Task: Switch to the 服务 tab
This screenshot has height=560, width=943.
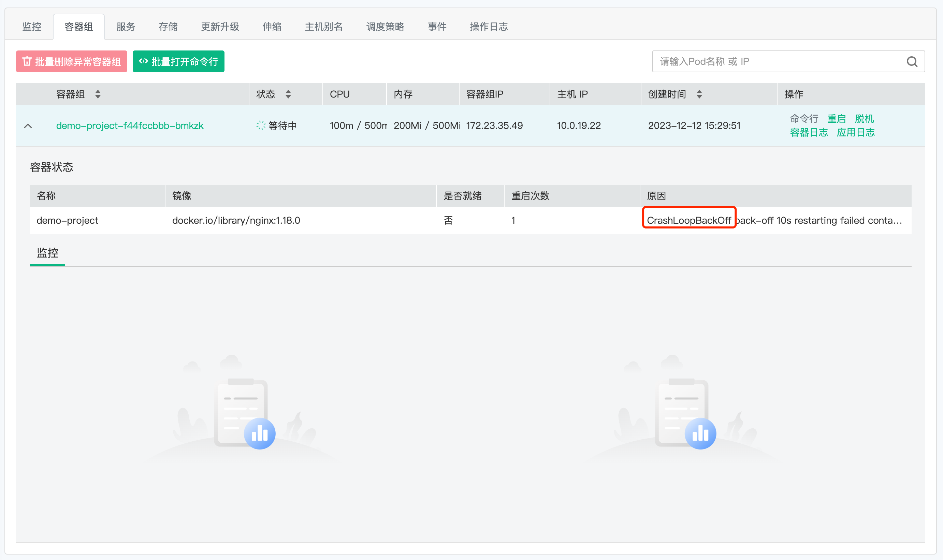Action: (126, 26)
